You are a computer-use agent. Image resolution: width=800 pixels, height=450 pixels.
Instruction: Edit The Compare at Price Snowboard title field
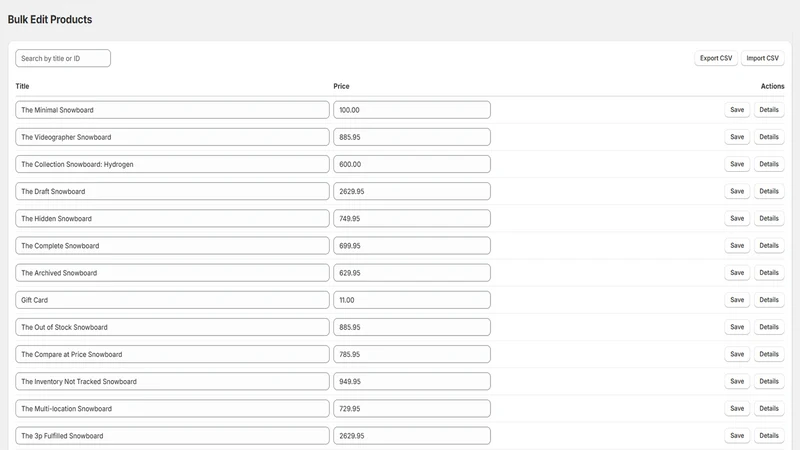coord(172,354)
